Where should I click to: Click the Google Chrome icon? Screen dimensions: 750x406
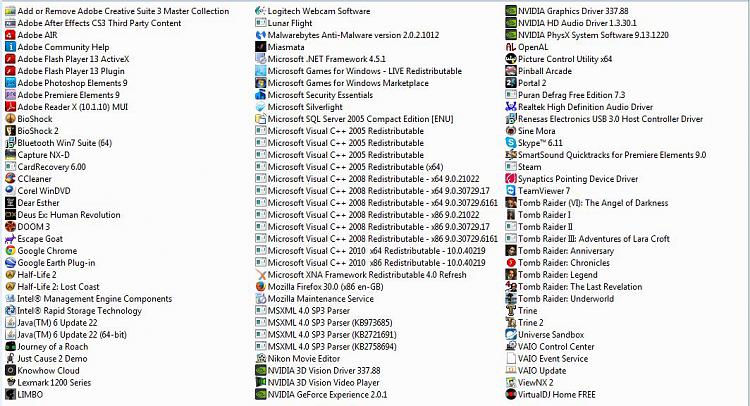coord(10,251)
